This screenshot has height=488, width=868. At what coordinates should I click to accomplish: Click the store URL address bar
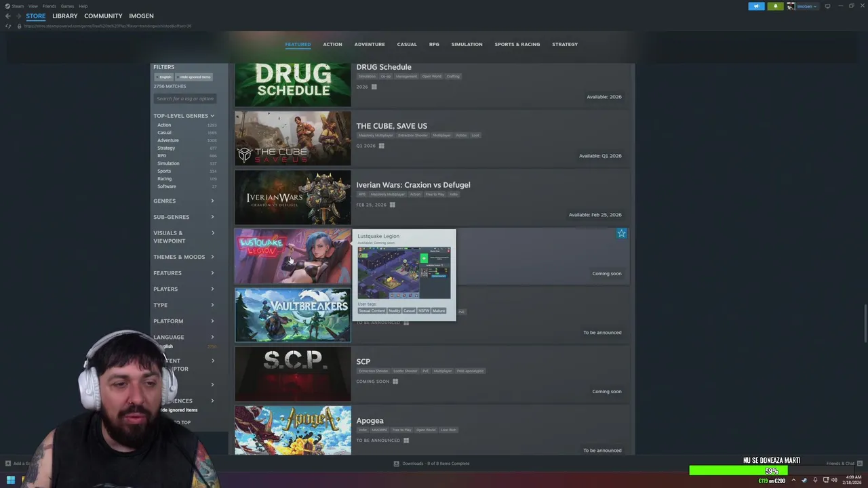(108, 26)
